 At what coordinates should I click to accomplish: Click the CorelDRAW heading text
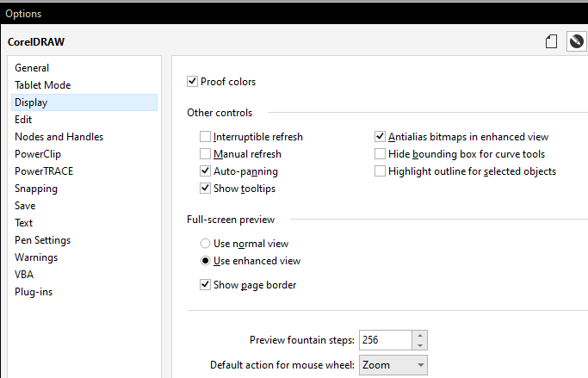36,41
